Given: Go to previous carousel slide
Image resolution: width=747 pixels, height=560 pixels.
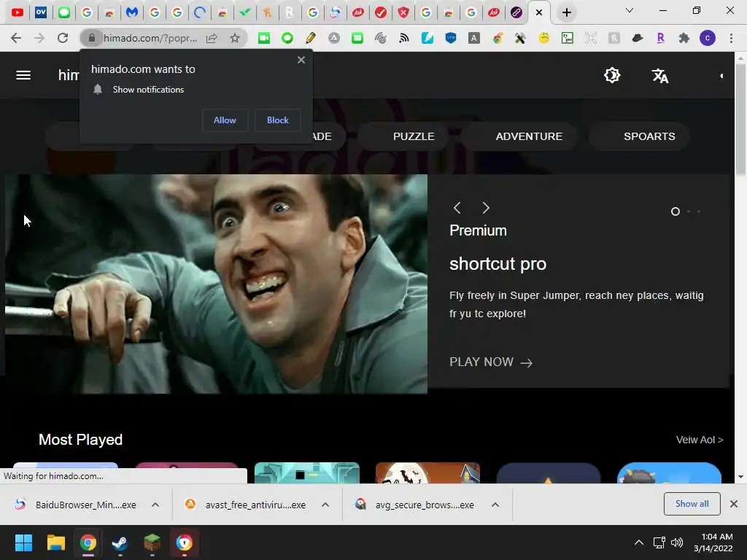Looking at the screenshot, I should [457, 208].
